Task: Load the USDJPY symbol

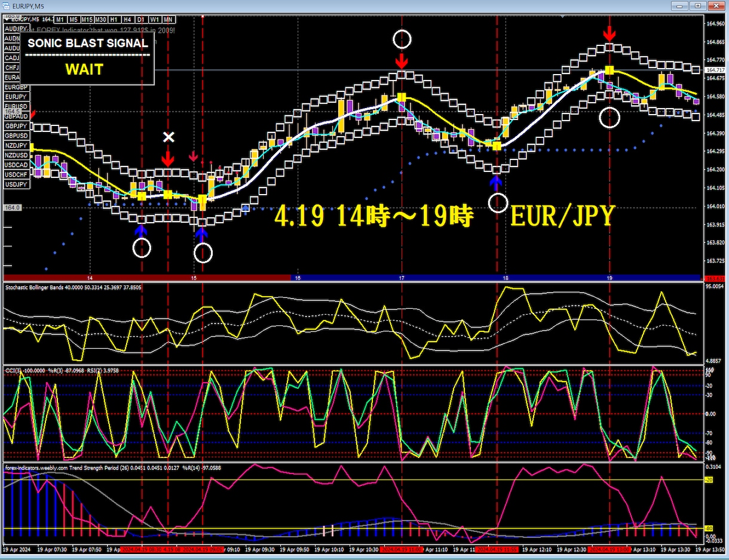Action: click(16, 184)
